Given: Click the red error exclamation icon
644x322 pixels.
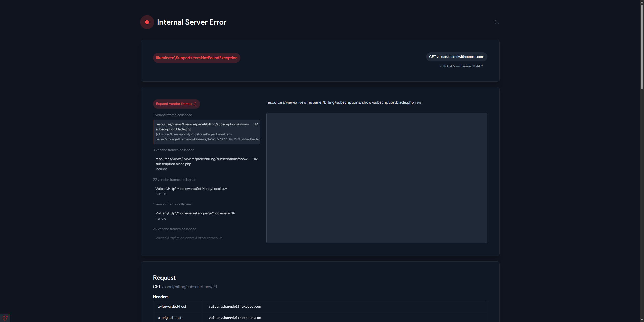Looking at the screenshot, I should [147, 22].
